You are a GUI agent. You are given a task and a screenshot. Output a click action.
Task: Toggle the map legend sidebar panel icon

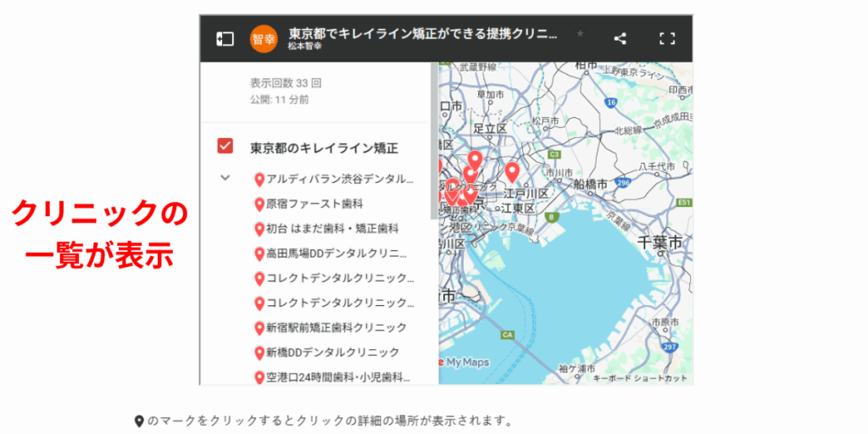pyautogui.click(x=225, y=39)
